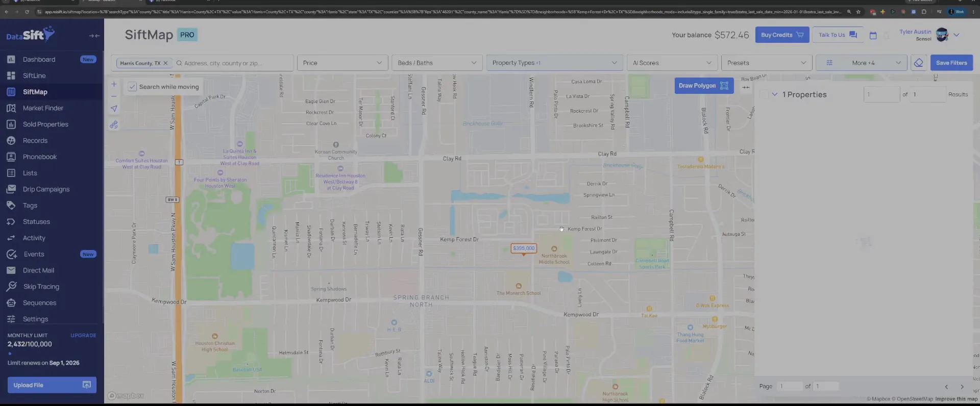Check the select-all properties checkbox
This screenshot has height=406, width=980.
pos(764,94)
